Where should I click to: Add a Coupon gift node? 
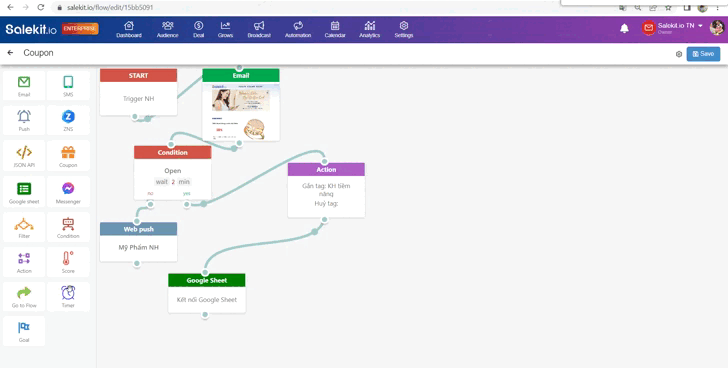click(68, 152)
